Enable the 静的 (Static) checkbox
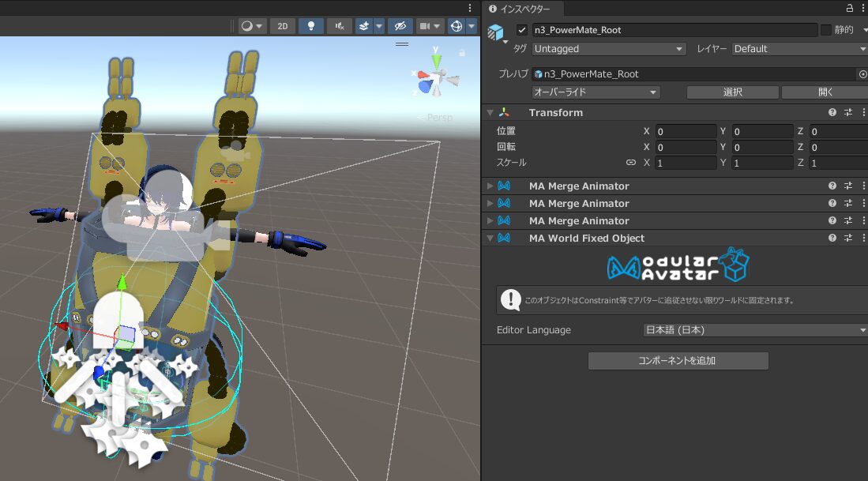The height and width of the screenshot is (481, 868). click(826, 30)
